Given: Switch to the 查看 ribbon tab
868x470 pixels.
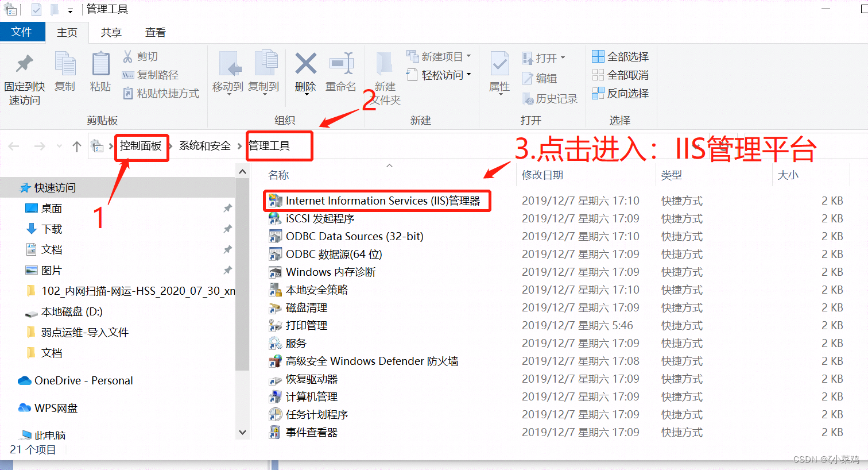Looking at the screenshot, I should [156, 32].
